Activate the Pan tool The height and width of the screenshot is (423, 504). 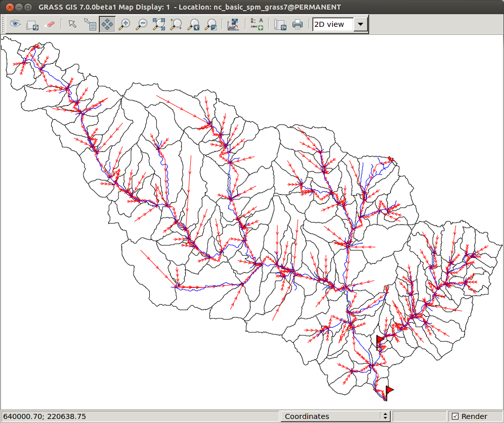[107, 24]
